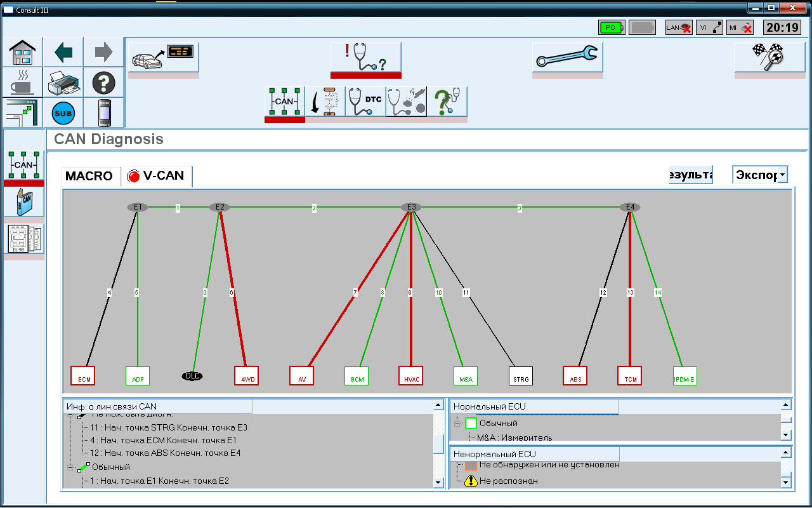This screenshot has height=508, width=812.
Task: Select row '12 : Нач. точка ABS'
Action: [165, 453]
